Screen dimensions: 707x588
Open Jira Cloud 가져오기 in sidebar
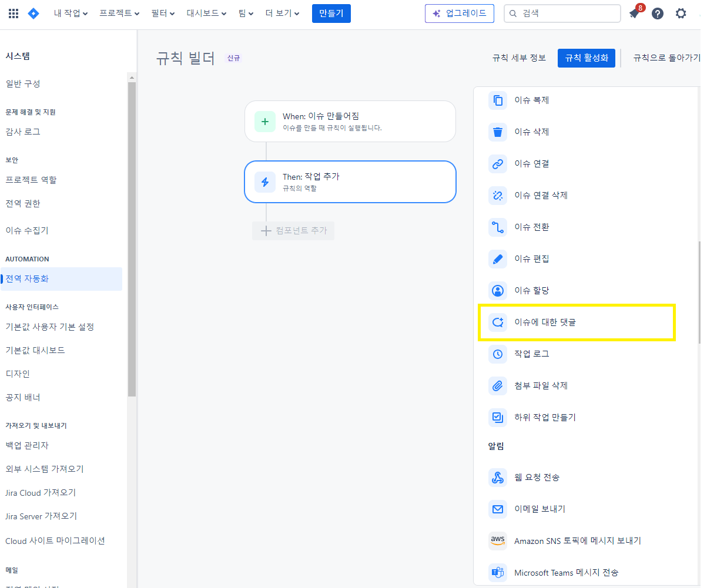(x=41, y=493)
